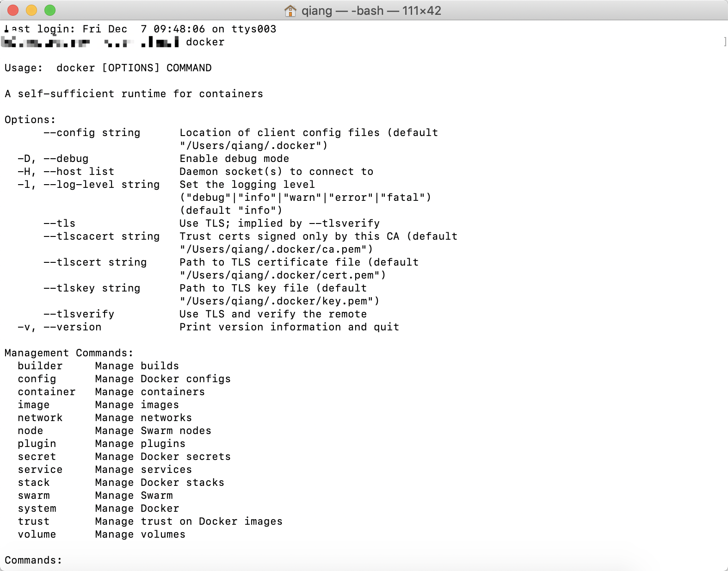Click "Manage trust on Docker images"

189,521
